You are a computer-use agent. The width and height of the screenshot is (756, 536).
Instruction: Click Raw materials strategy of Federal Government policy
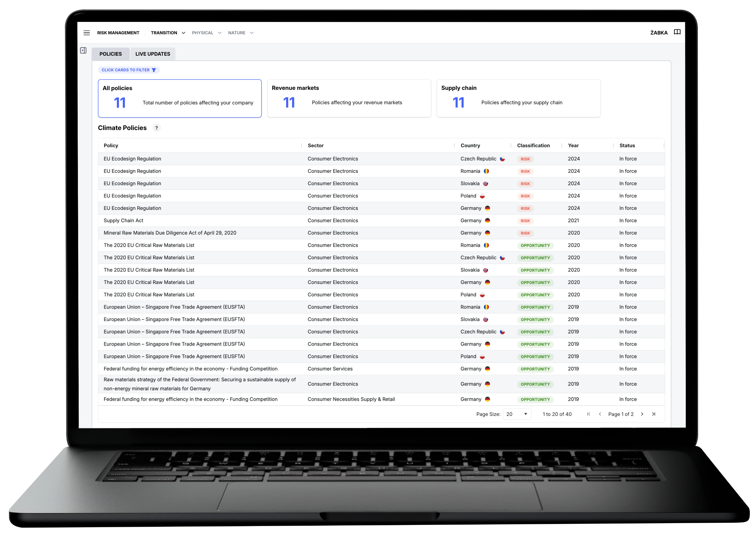pyautogui.click(x=200, y=384)
